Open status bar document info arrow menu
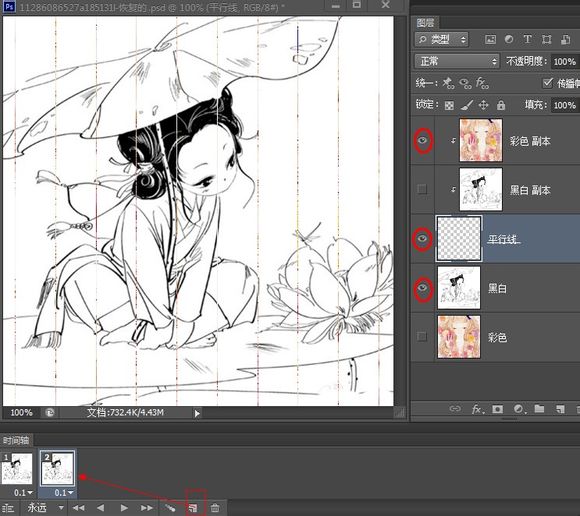The image size is (580, 516). coord(197,413)
